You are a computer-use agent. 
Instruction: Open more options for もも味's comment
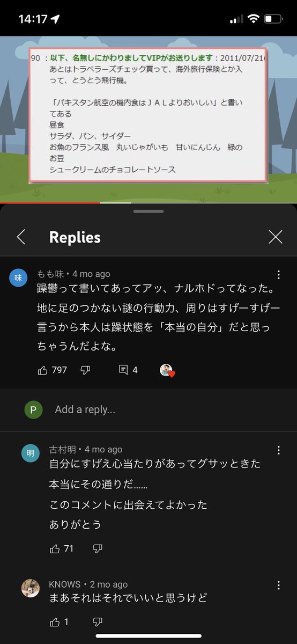click(279, 275)
